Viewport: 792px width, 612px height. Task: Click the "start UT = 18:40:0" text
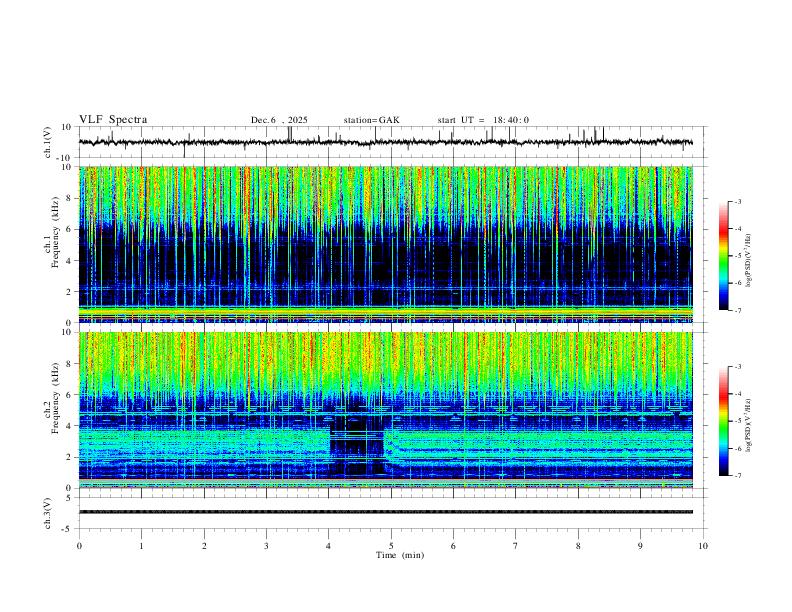tap(483, 120)
